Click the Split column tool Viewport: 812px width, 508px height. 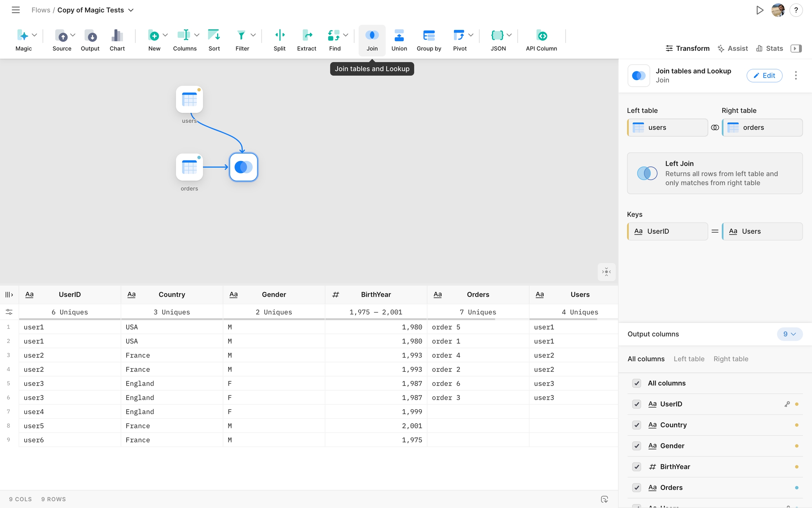click(x=279, y=36)
